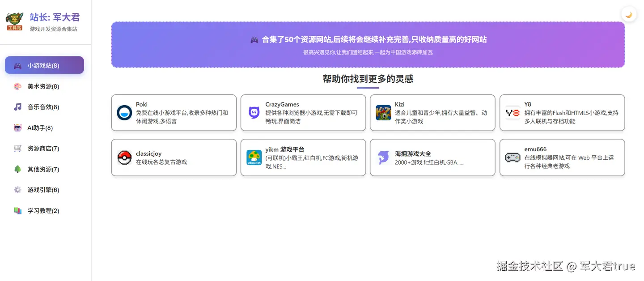
Task: Click the Kizi description 适合儿童和青少年
Action: [441, 117]
